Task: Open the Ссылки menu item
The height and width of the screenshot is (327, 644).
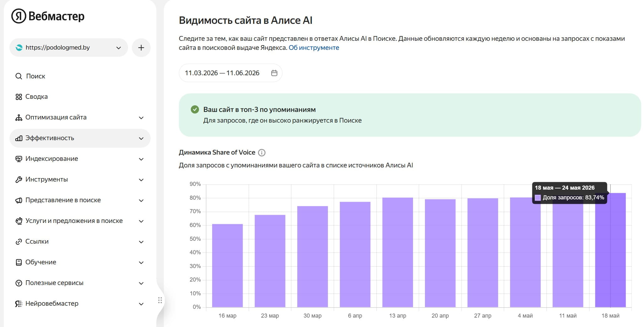Action: point(80,242)
